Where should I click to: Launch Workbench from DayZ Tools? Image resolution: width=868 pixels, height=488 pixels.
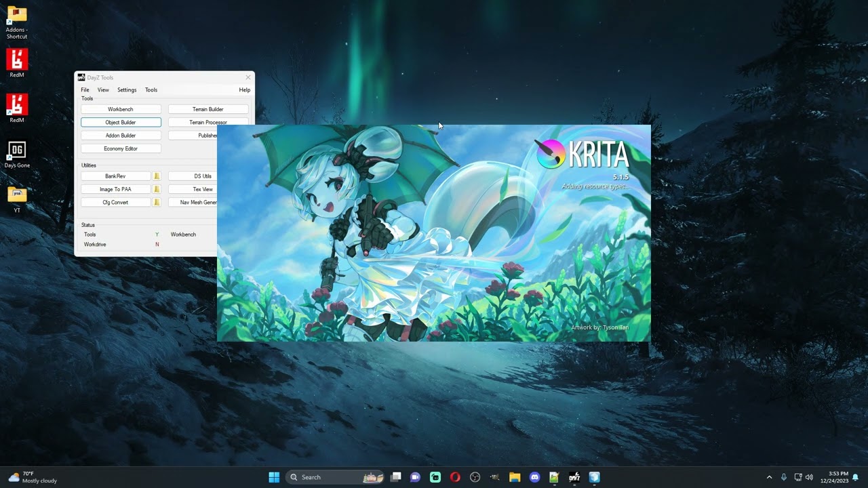click(121, 109)
